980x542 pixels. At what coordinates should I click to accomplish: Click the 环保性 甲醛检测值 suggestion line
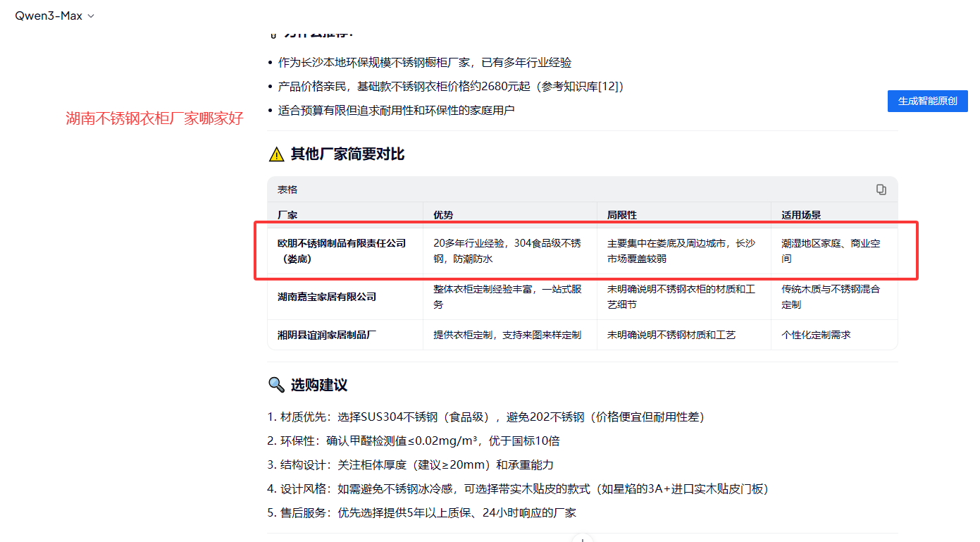(414, 441)
